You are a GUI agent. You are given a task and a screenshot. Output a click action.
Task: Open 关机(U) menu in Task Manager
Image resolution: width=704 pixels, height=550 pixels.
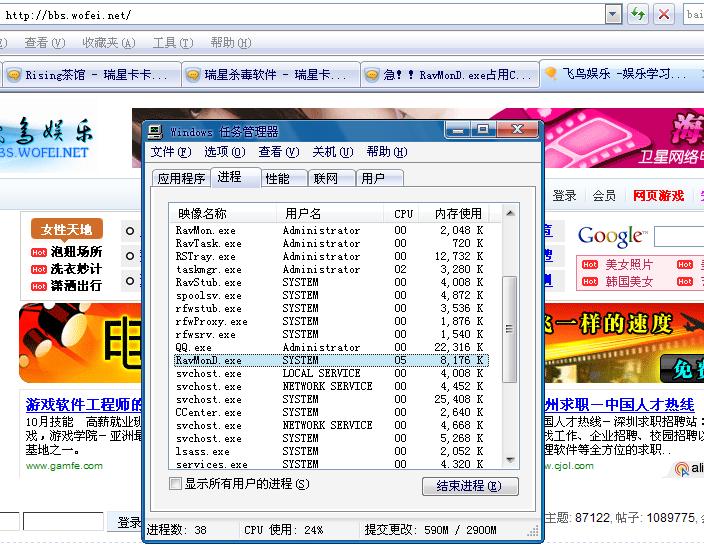click(x=333, y=152)
